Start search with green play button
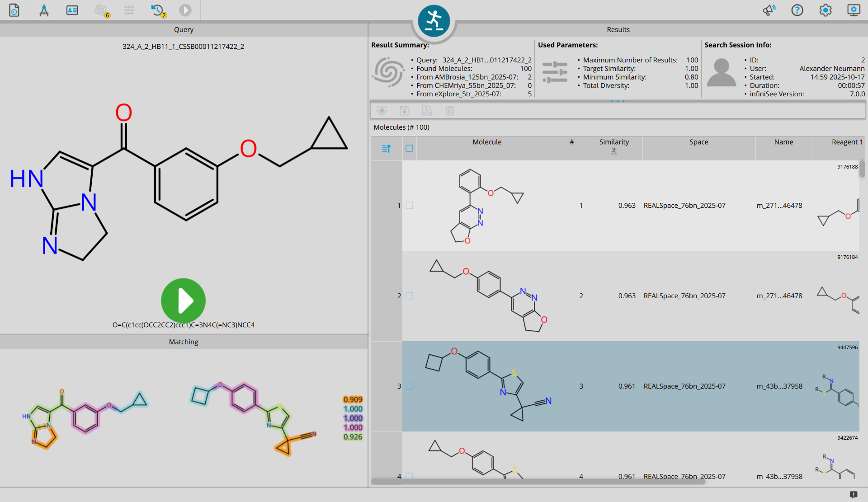The height and width of the screenshot is (502, 868). tap(183, 300)
